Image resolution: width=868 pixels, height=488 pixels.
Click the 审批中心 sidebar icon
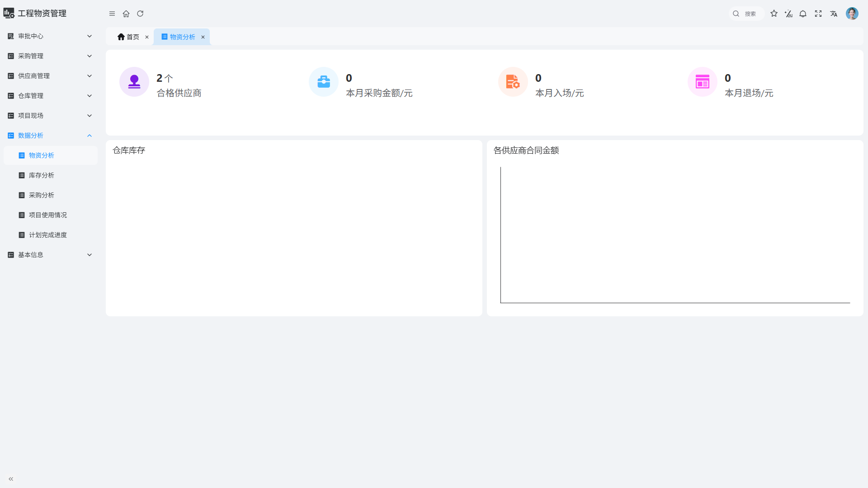click(11, 36)
